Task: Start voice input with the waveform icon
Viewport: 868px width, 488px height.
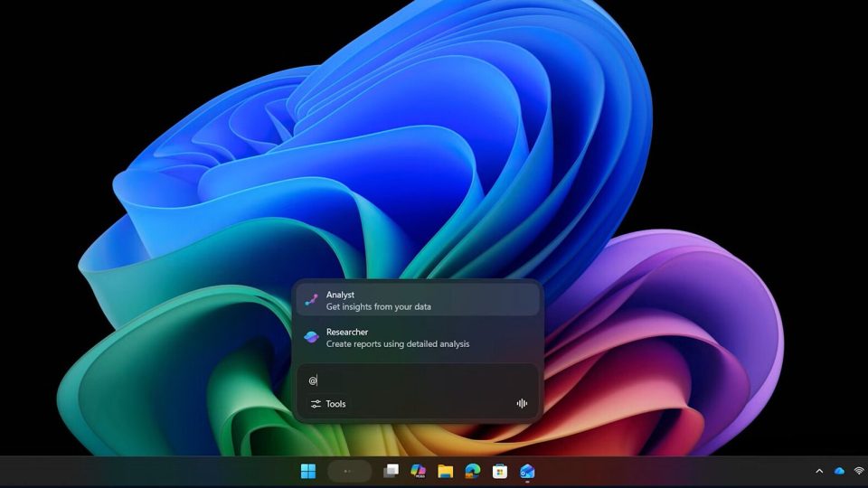Action: pyautogui.click(x=522, y=404)
